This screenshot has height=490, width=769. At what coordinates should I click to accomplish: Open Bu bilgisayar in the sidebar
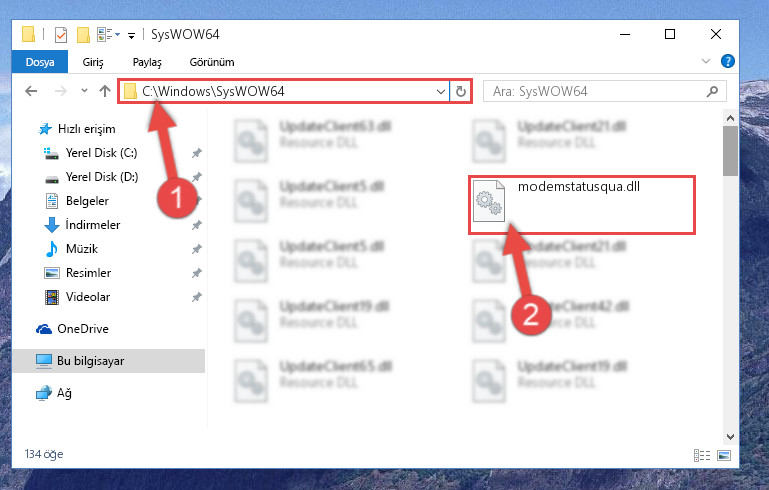109,361
